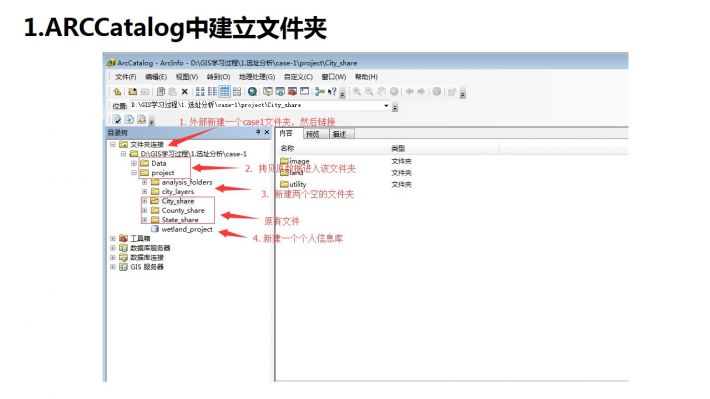Select the Large Icons view button
Viewport: 710px width, 399px height.
pyautogui.click(x=200, y=91)
